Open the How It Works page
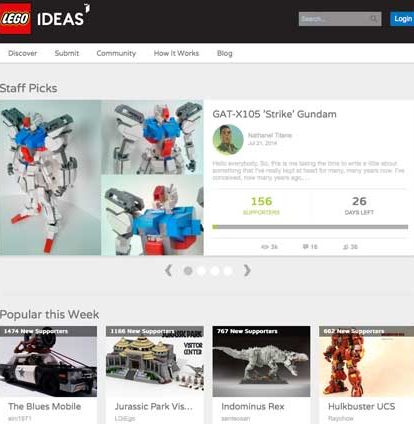414x424 pixels. coord(176,53)
